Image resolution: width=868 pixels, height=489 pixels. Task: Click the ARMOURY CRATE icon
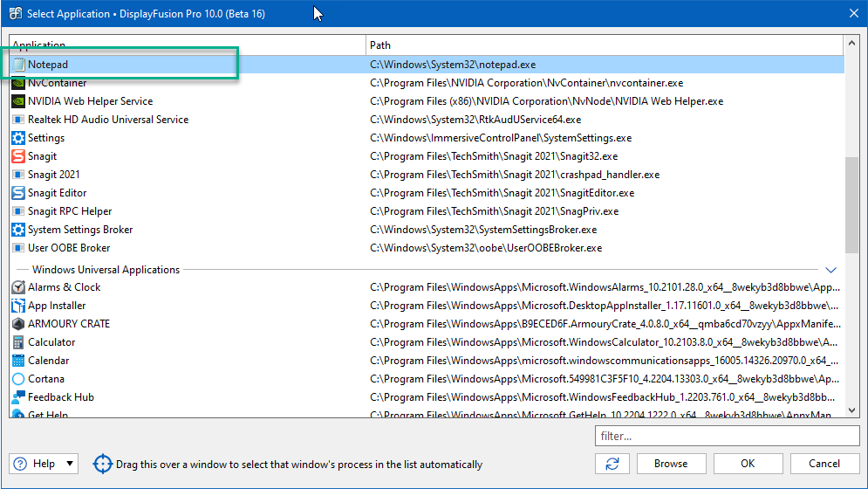18,324
